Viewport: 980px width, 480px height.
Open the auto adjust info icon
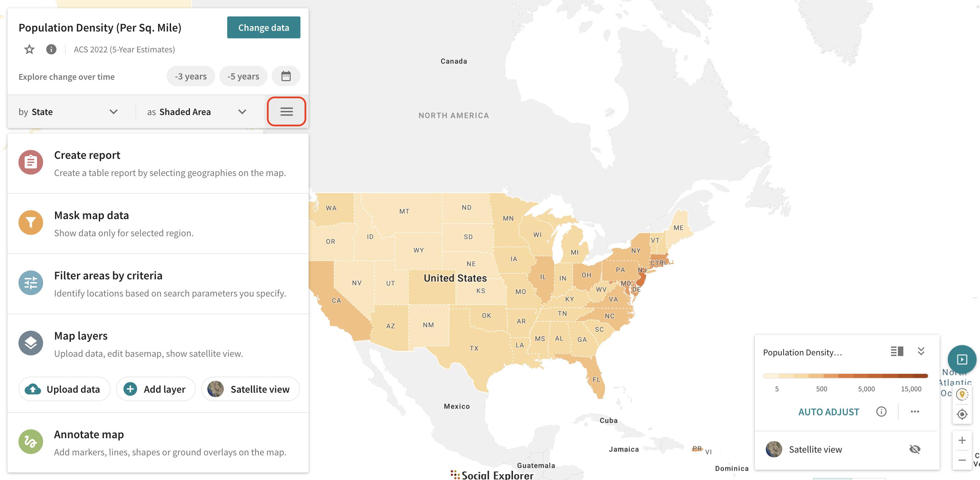(x=881, y=412)
